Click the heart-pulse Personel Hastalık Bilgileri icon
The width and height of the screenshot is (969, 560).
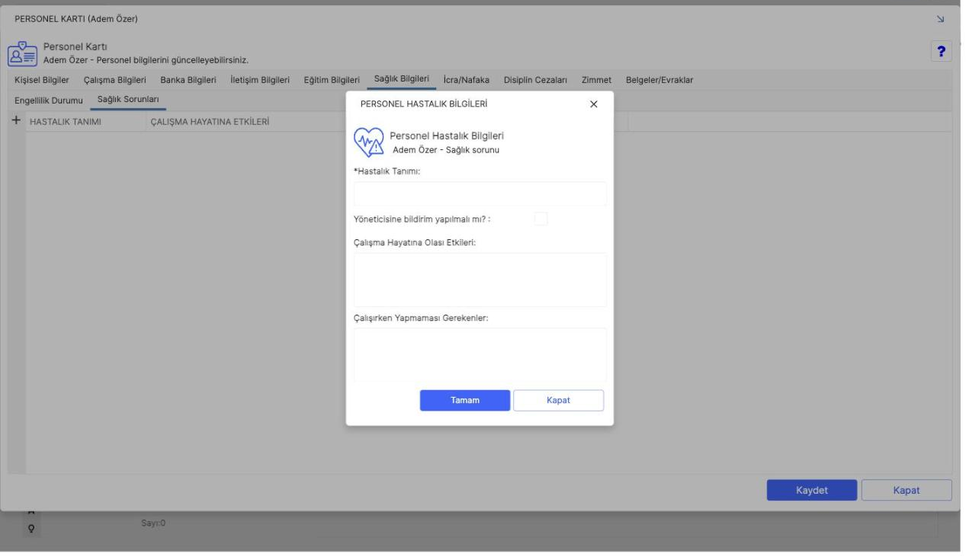coord(369,141)
